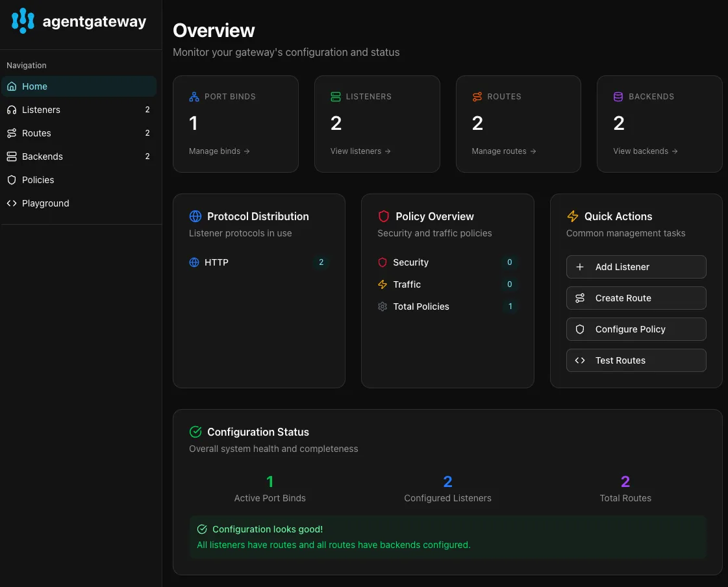Click the Routes count badge in sidebar
Viewport: 728px width, 587px height.
[x=147, y=133]
